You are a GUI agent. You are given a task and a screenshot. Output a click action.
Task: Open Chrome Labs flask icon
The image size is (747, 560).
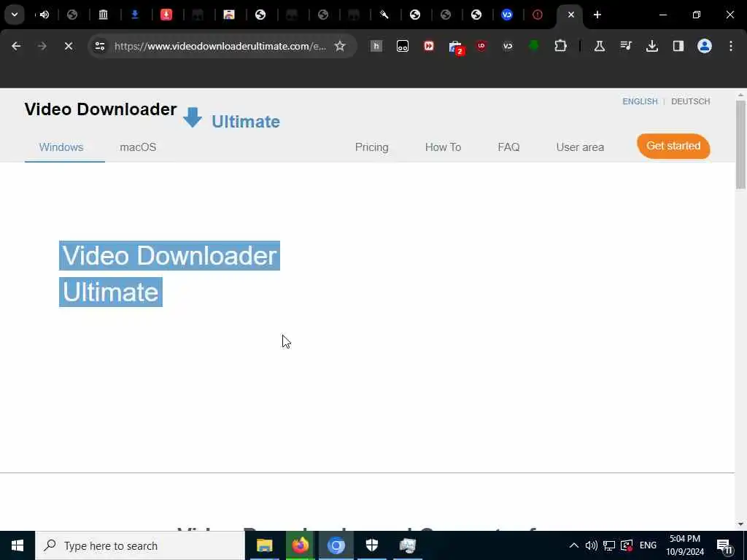[600, 46]
